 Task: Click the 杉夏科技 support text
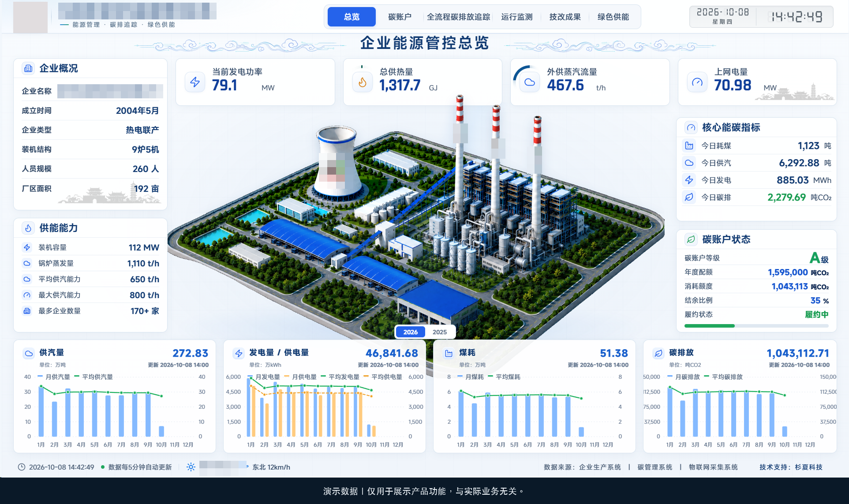pos(809,467)
